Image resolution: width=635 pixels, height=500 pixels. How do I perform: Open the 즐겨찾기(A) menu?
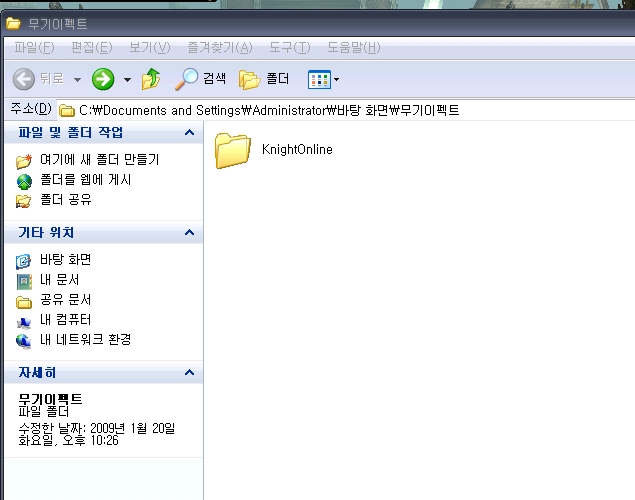pyautogui.click(x=219, y=48)
